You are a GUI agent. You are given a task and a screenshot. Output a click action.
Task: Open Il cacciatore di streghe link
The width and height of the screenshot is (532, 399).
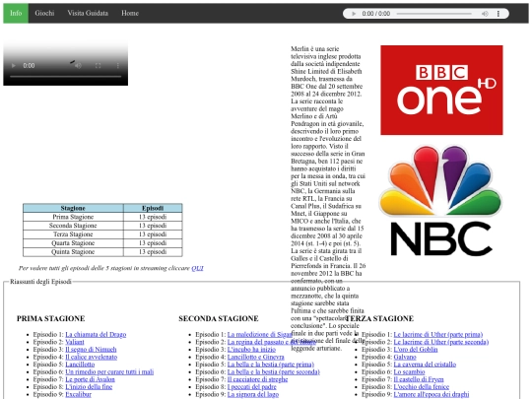click(257, 379)
